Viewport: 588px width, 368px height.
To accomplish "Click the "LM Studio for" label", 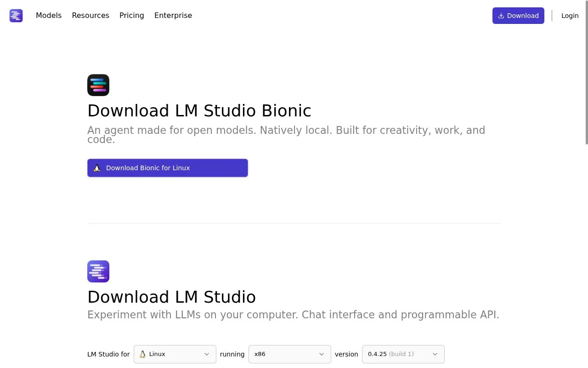I will [x=108, y=354].
